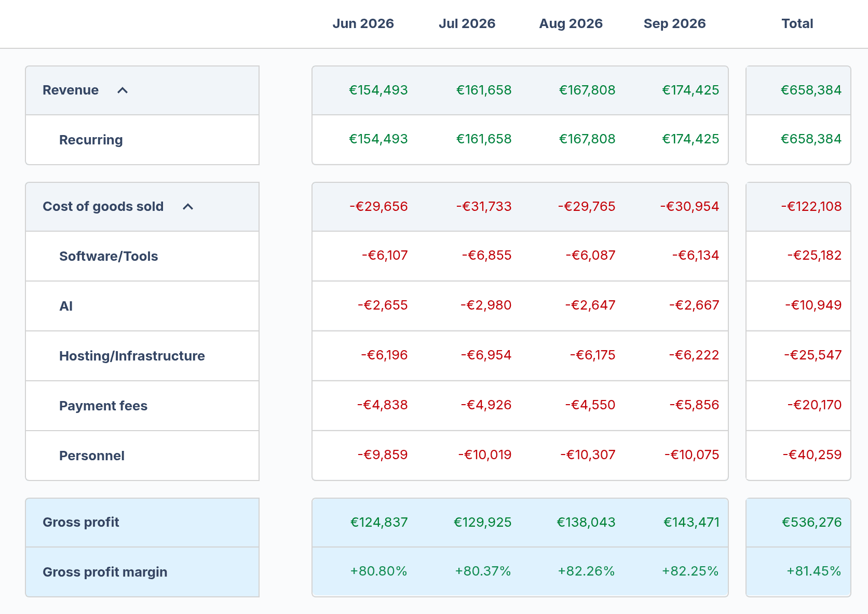Click Payment fees value -€4,550

590,405
